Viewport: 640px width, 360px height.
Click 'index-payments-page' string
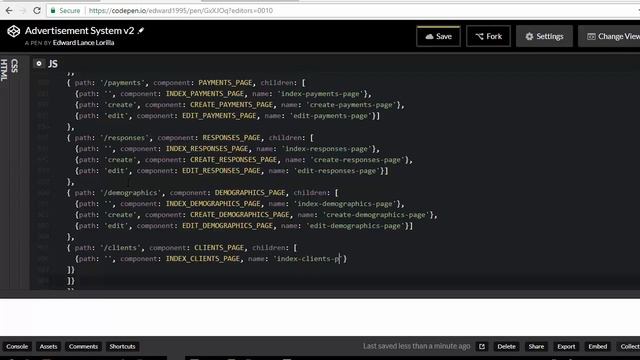coord(320,94)
